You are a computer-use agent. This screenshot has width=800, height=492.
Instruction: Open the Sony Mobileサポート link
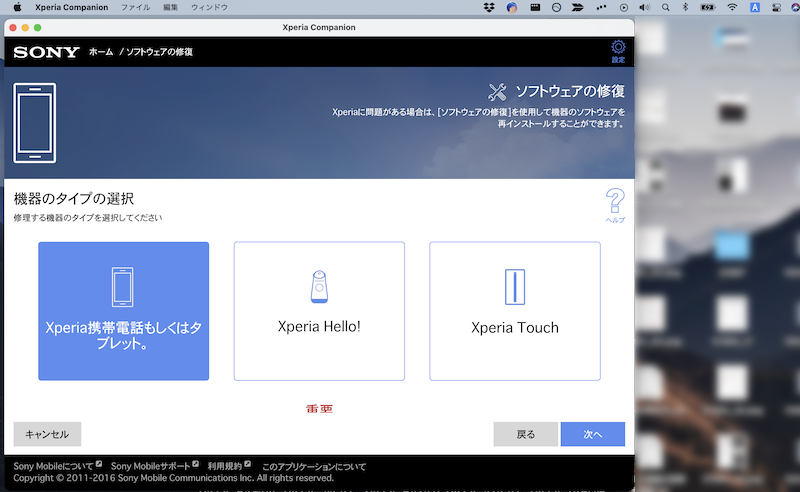pos(150,466)
